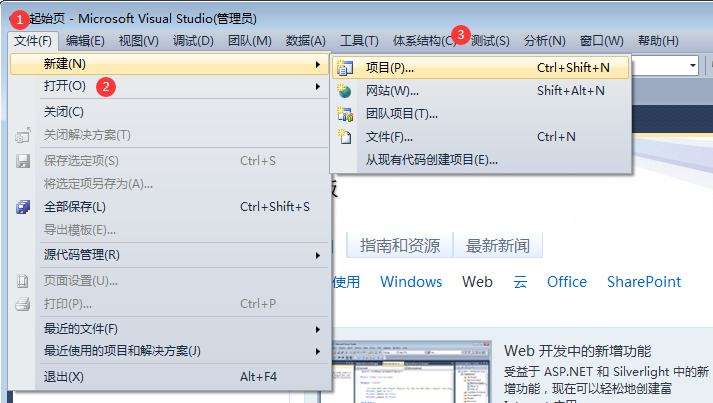Click the Save All disks icon
Screen dimensions: 713x403
23,207
